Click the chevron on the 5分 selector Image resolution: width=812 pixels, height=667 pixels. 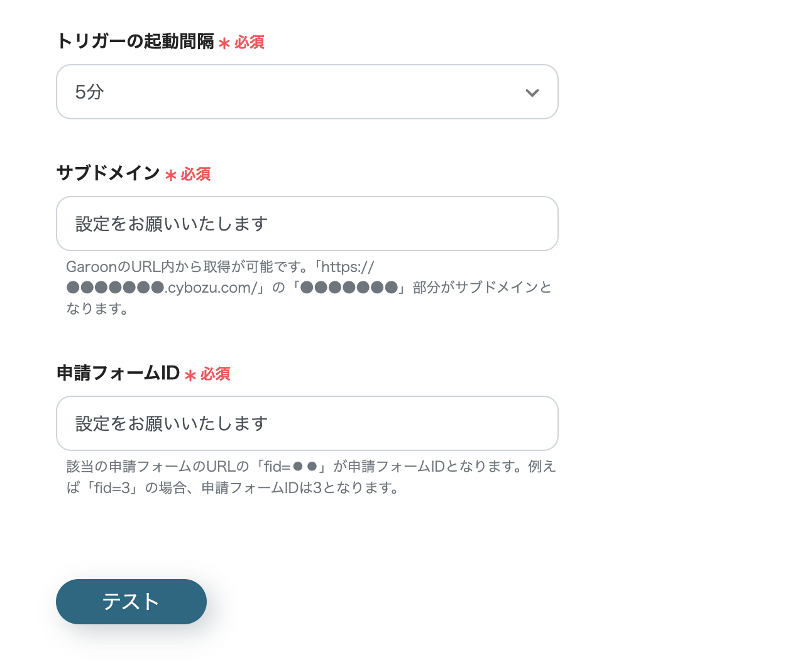532,92
